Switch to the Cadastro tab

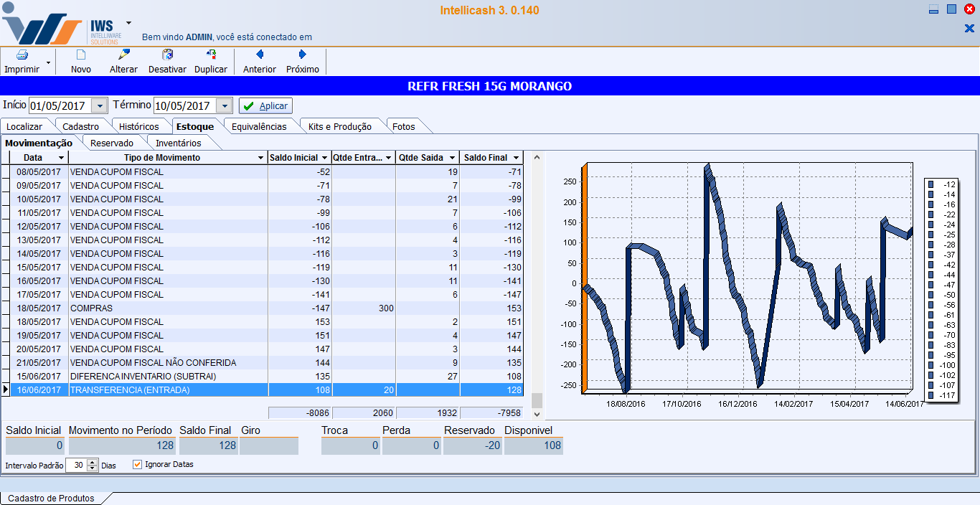(80, 126)
